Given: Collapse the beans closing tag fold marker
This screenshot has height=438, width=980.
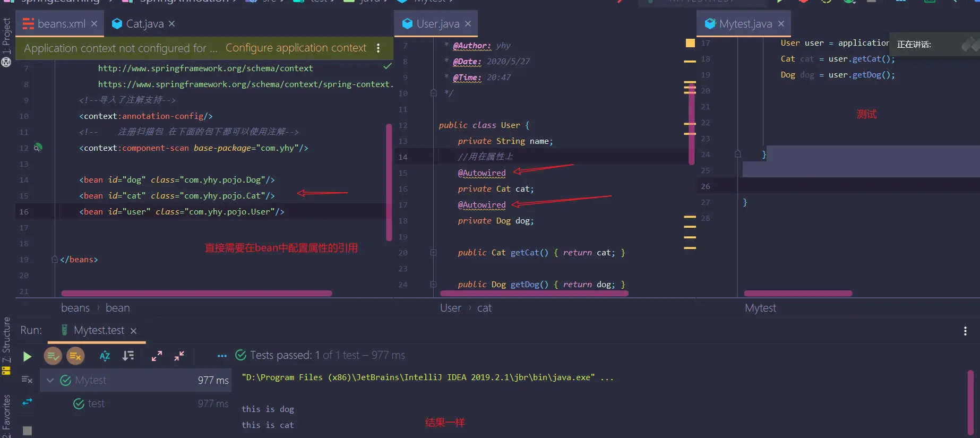Looking at the screenshot, I should coord(55,260).
